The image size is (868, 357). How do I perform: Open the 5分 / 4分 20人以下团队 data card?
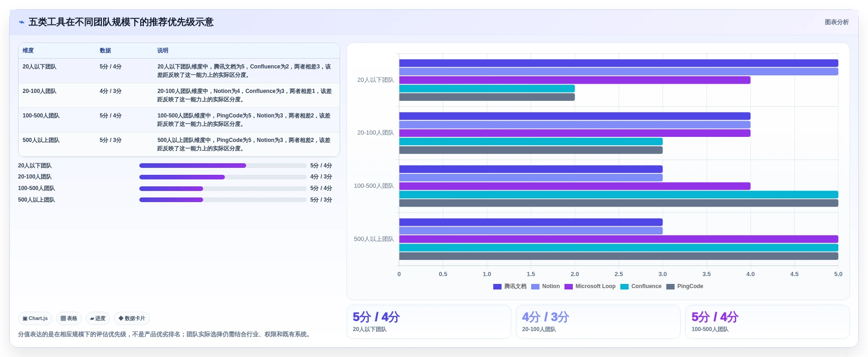click(429, 322)
